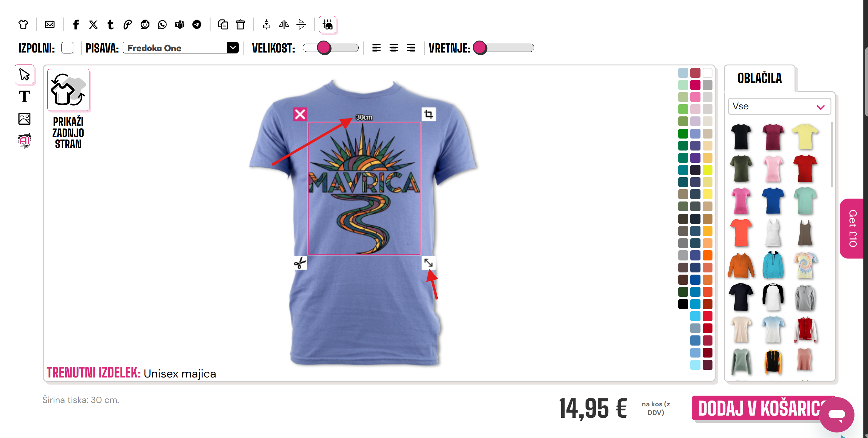868x438 pixels.
Task: Select the Text tool in left sidebar
Action: pos(24,97)
